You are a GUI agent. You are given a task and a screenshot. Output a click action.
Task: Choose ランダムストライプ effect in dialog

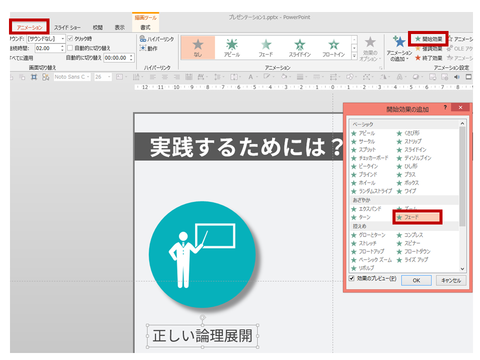coord(372,191)
